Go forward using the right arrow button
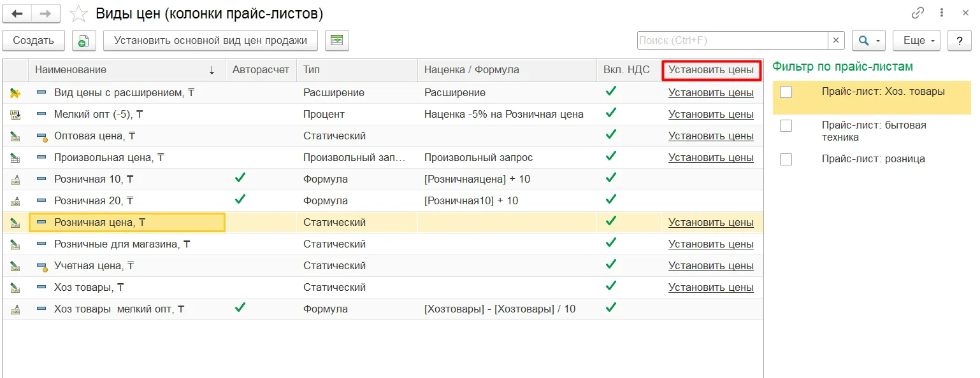 (x=46, y=13)
